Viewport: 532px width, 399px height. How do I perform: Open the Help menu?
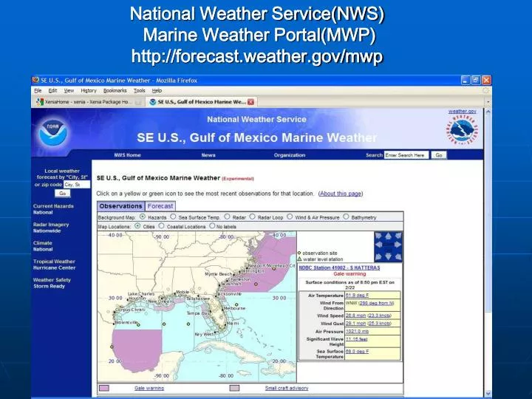coord(157,91)
